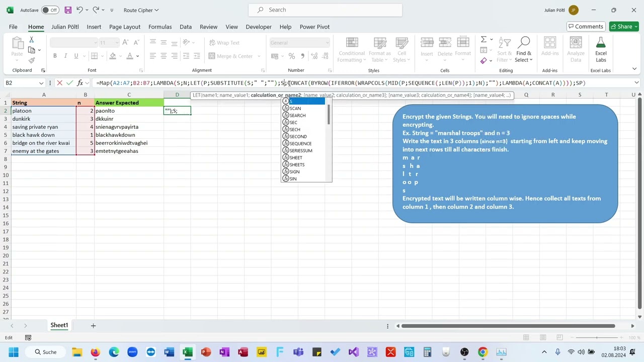
Task: Collapse the ribbon with chevron
Action: pos(635,69)
